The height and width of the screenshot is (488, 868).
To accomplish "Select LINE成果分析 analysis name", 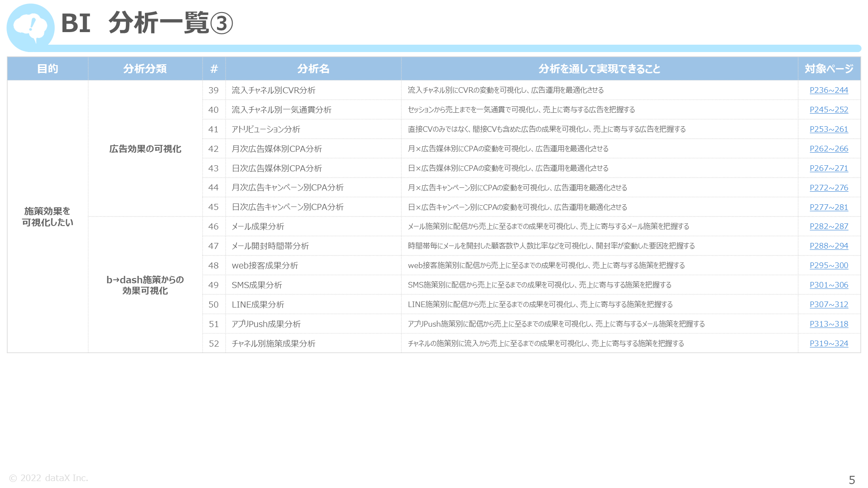I will coord(258,305).
